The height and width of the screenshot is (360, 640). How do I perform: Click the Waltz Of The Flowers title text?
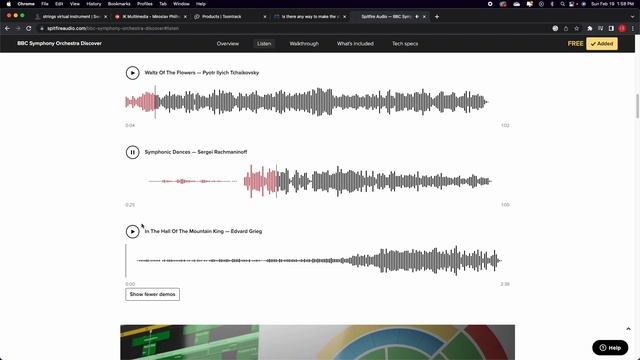202,73
